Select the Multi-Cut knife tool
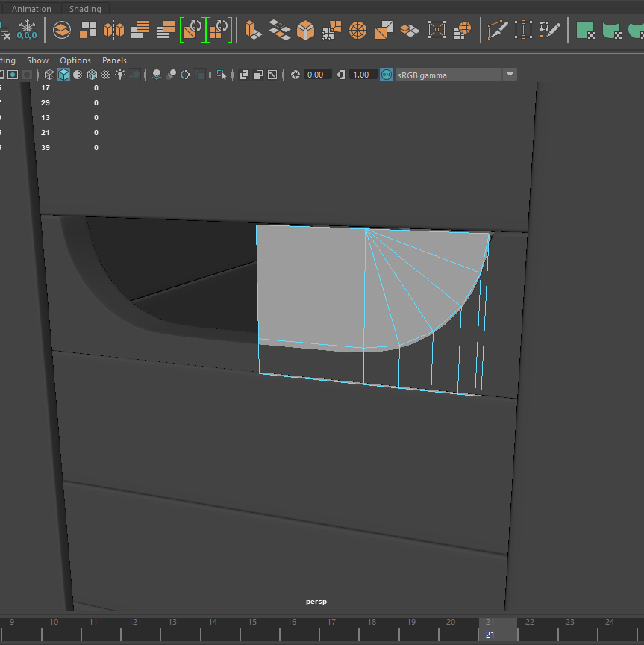This screenshot has width=644, height=645. [498, 30]
